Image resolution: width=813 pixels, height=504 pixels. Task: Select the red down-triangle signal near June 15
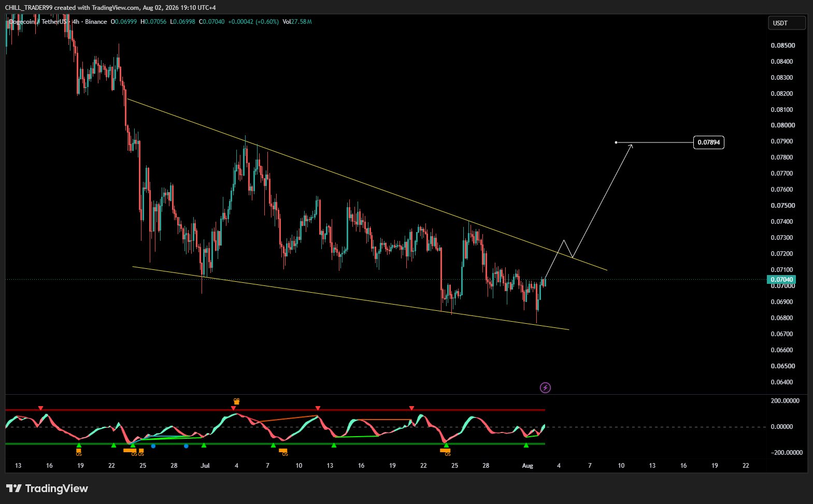pos(41,408)
